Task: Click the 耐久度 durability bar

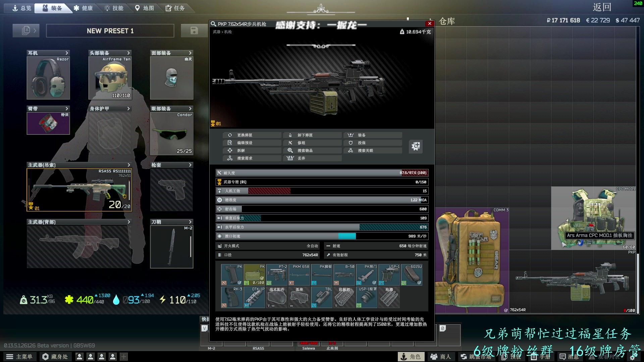Action: pyautogui.click(x=322, y=173)
